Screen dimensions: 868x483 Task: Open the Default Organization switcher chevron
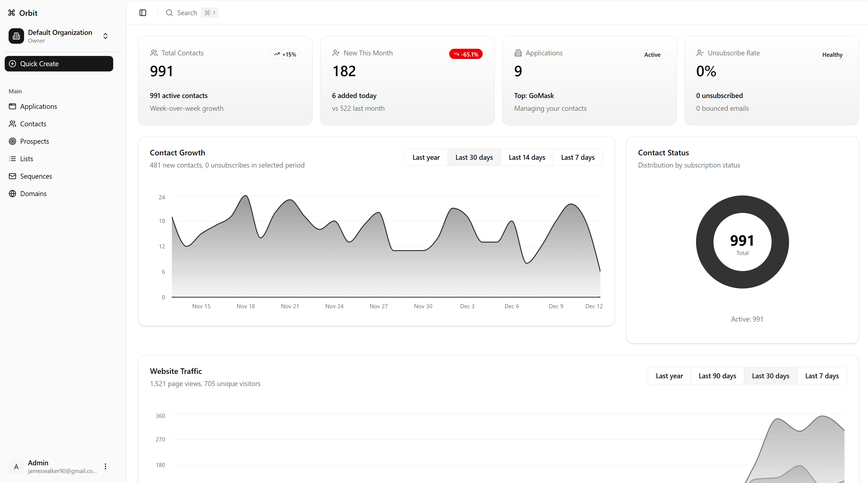[105, 36]
